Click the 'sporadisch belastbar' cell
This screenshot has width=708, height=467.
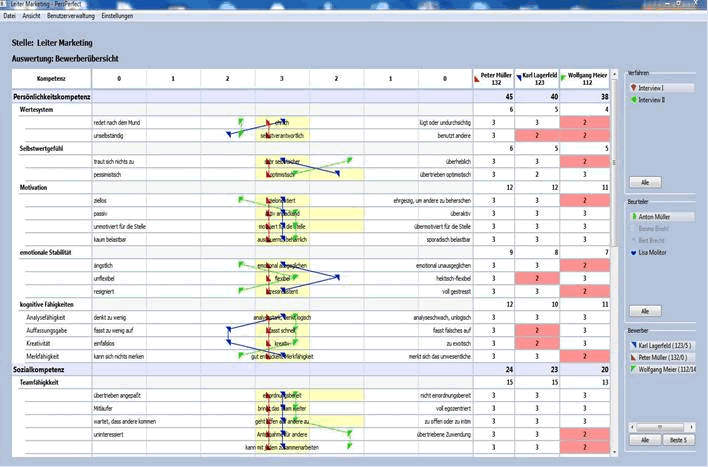(445, 240)
